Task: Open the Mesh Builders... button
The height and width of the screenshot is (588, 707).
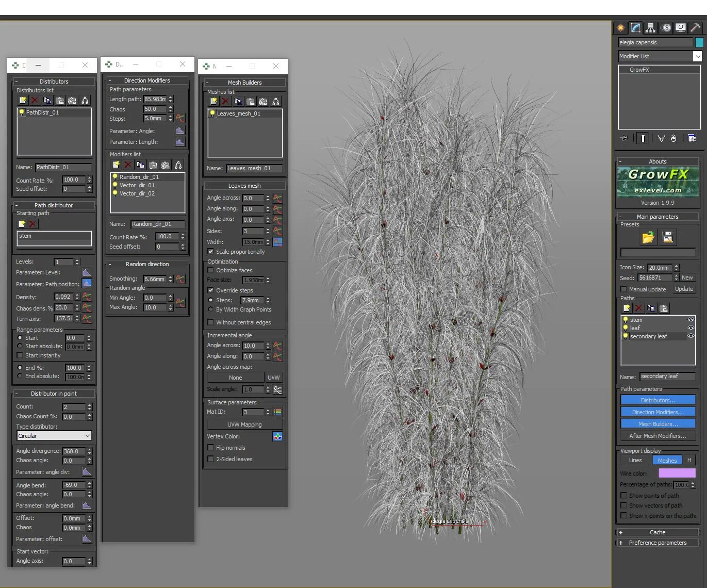Action: tap(658, 424)
